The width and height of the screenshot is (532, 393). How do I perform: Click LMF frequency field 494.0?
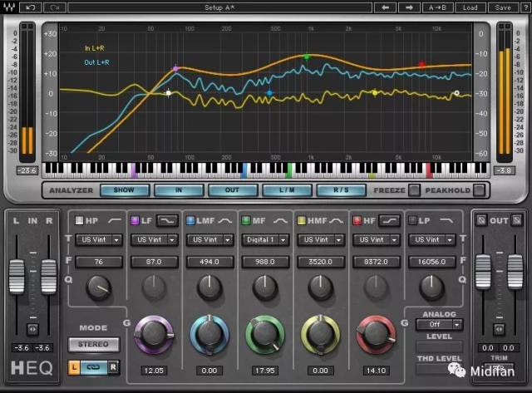coord(209,262)
